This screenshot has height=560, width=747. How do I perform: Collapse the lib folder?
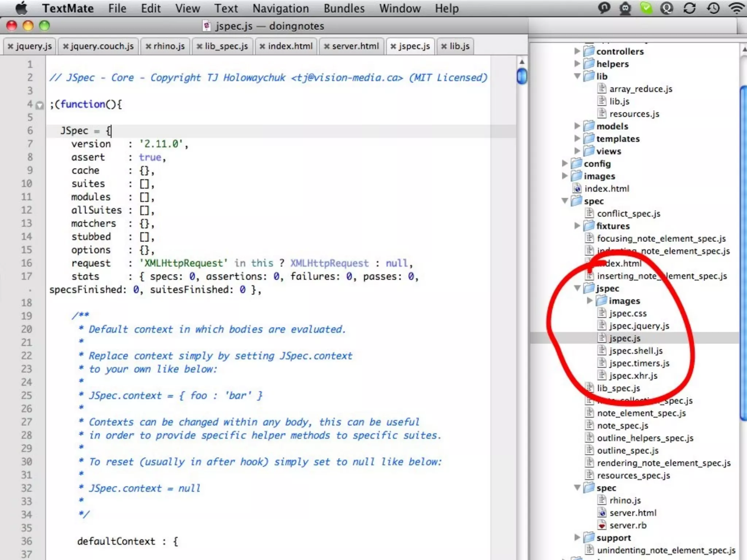pos(577,76)
